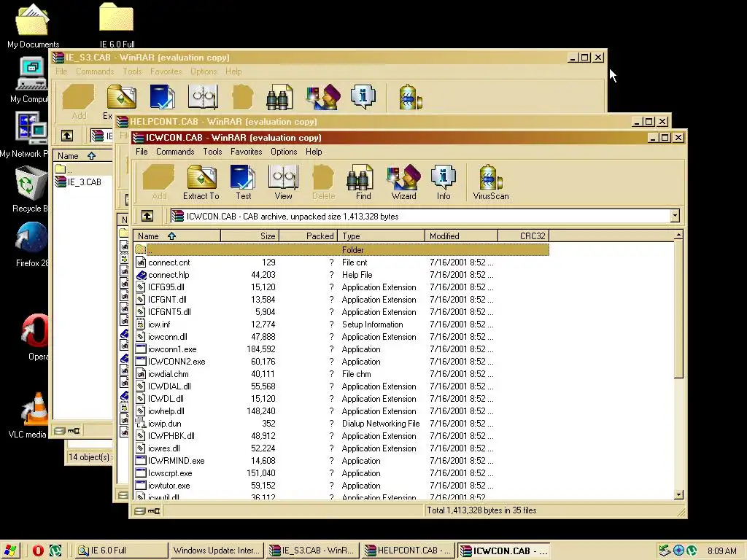Launch VLC media player desktop shortcut
747x560 pixels.
pyautogui.click(x=28, y=415)
